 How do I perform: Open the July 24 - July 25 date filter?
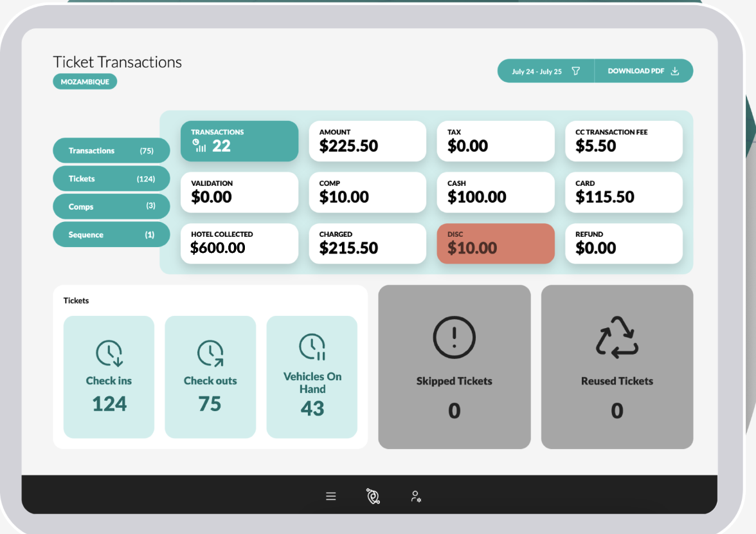pyautogui.click(x=546, y=71)
